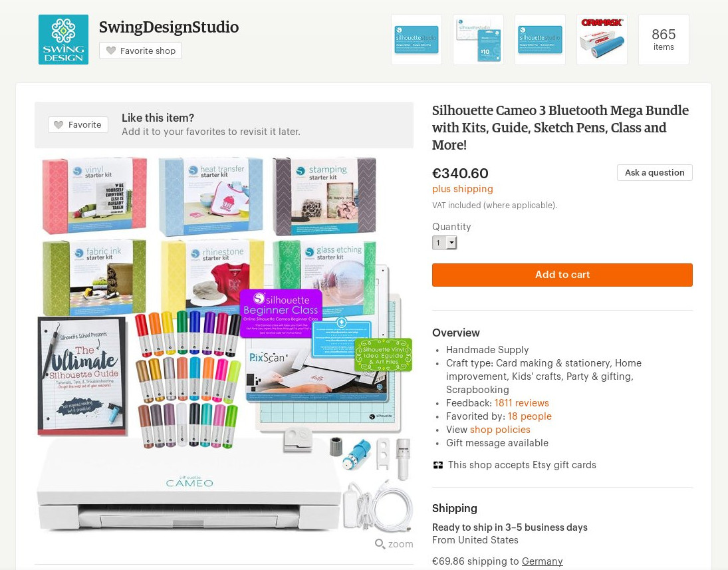Click the zoom magnifier icon under product image
728x570 pixels.
click(380, 543)
